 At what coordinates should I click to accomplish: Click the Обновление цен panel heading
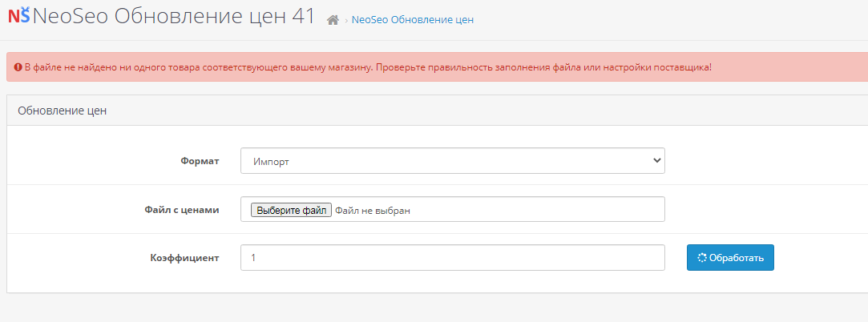tap(62, 111)
